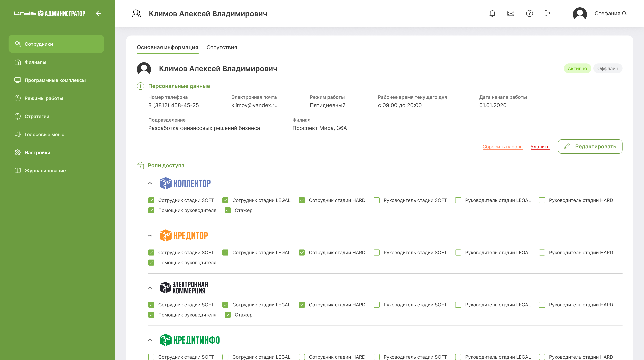Open Журналирование in the sidebar
Viewport: 644px width, 360px height.
pyautogui.click(x=45, y=170)
